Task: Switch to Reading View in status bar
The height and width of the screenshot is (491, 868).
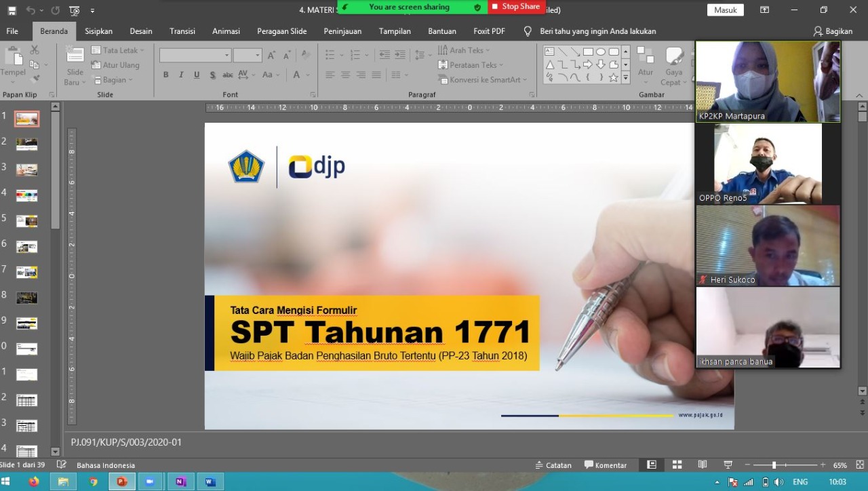Action: tap(703, 465)
